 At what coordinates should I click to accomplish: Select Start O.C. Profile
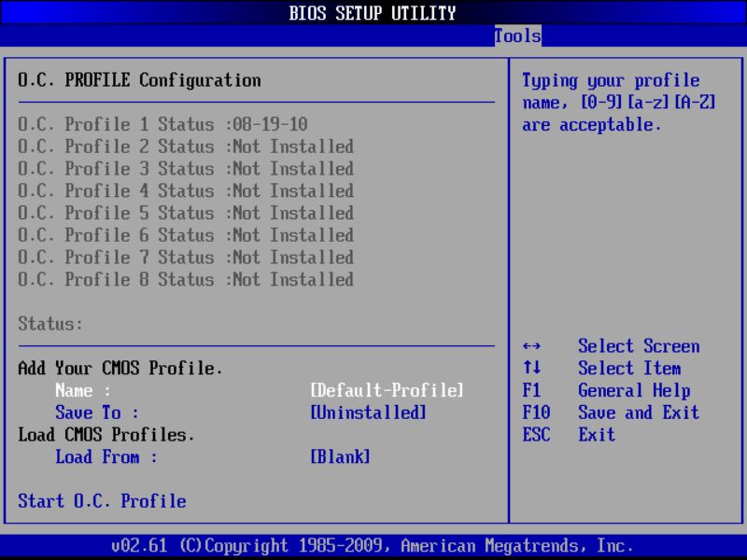tap(102, 501)
